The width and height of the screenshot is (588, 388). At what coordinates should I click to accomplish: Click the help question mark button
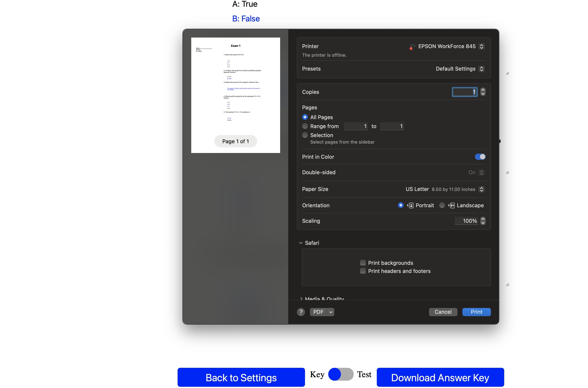tap(301, 312)
